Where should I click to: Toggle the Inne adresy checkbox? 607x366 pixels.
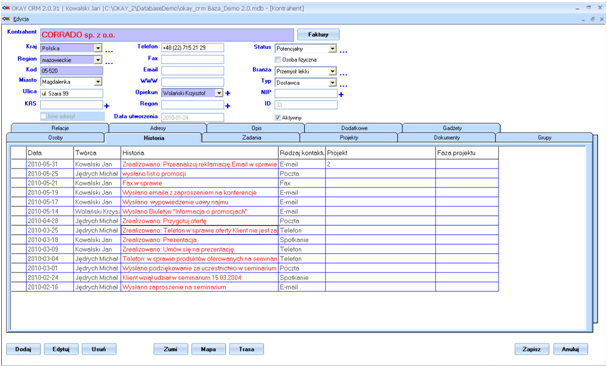coord(43,116)
